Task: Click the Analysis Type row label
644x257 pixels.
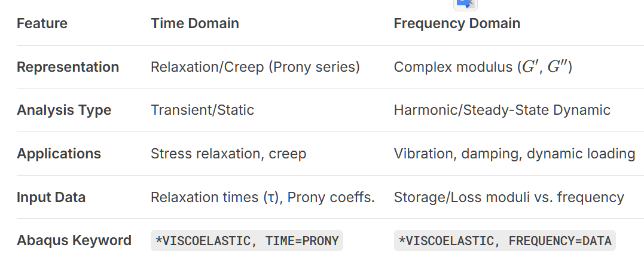Action: click(x=64, y=110)
